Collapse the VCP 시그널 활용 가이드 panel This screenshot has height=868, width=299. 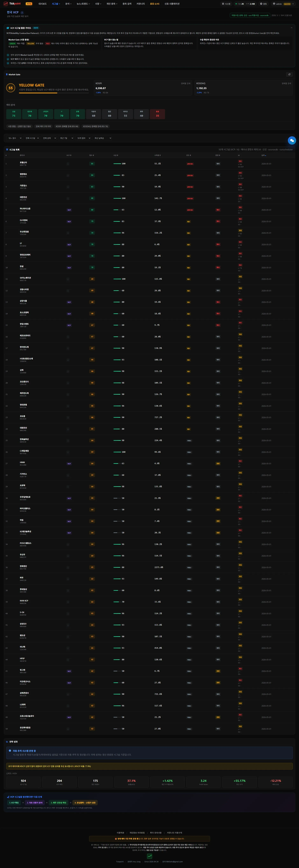pyautogui.click(x=292, y=28)
